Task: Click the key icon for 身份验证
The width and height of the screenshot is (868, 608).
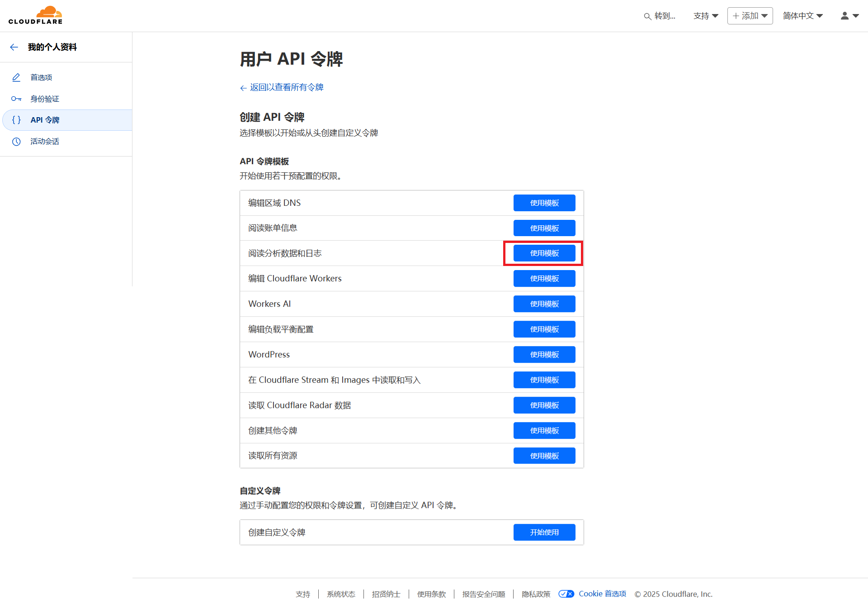Action: (16, 99)
